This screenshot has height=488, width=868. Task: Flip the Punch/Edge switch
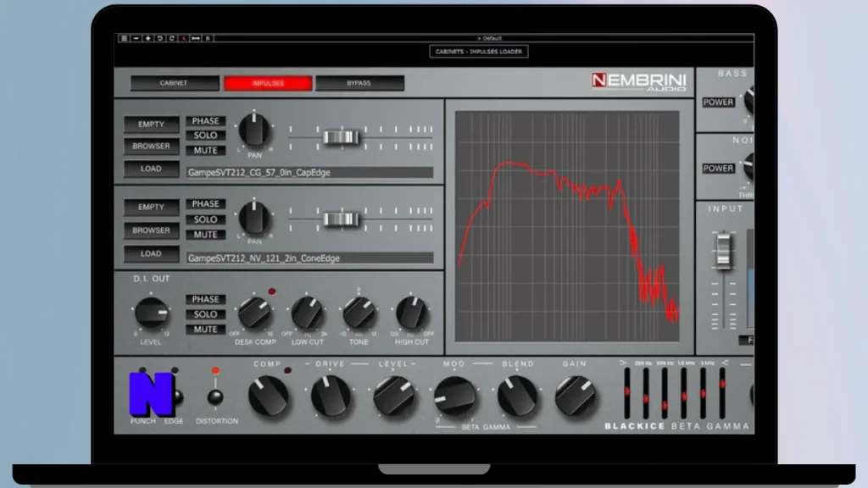[x=177, y=396]
